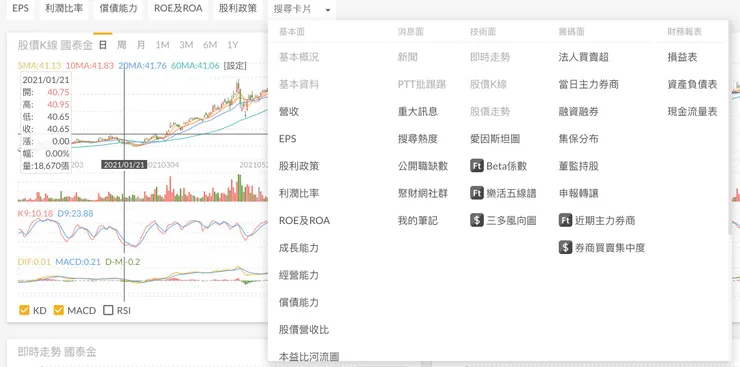Viewport: 740px width, 367px height.
Task: Select 重大訊息 in 消息面 column
Action: click(418, 111)
